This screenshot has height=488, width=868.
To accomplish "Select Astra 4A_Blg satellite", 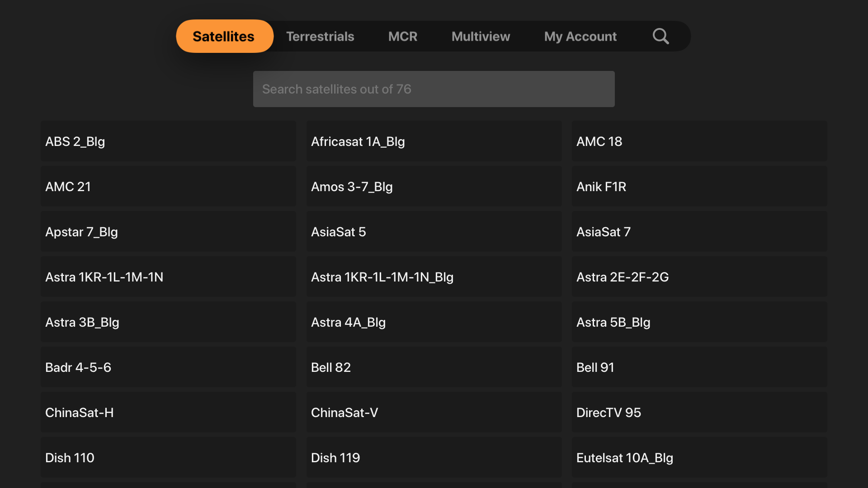I will point(434,322).
